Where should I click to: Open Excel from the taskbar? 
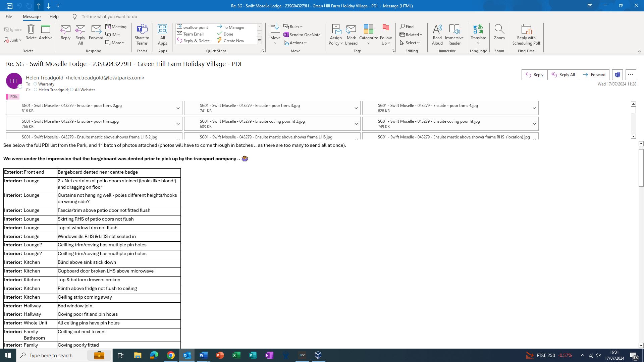(x=236, y=355)
